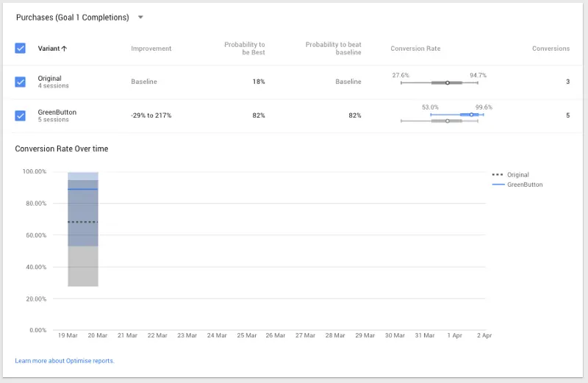Click the Probability to be Best header
This screenshot has height=383, width=588.
click(x=244, y=49)
